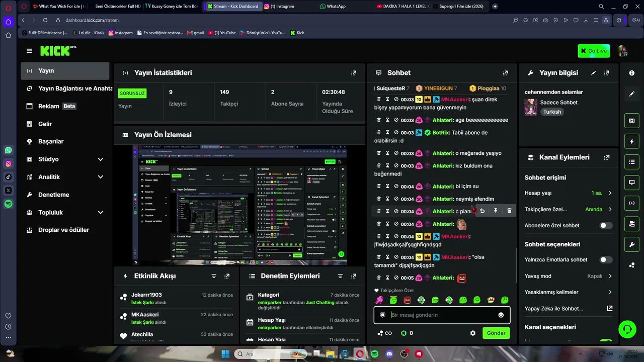Pop out the Yayın bilgisi panel
This screenshot has height=362, width=644.
607,73
